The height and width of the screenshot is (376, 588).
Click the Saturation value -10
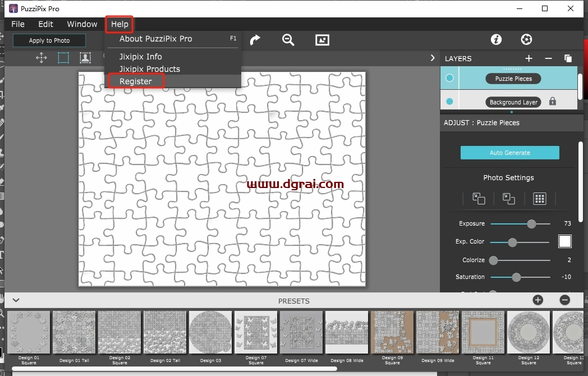tap(566, 277)
